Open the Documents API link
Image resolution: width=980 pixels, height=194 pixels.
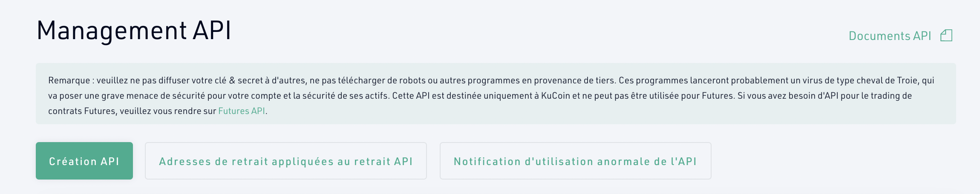pos(890,36)
